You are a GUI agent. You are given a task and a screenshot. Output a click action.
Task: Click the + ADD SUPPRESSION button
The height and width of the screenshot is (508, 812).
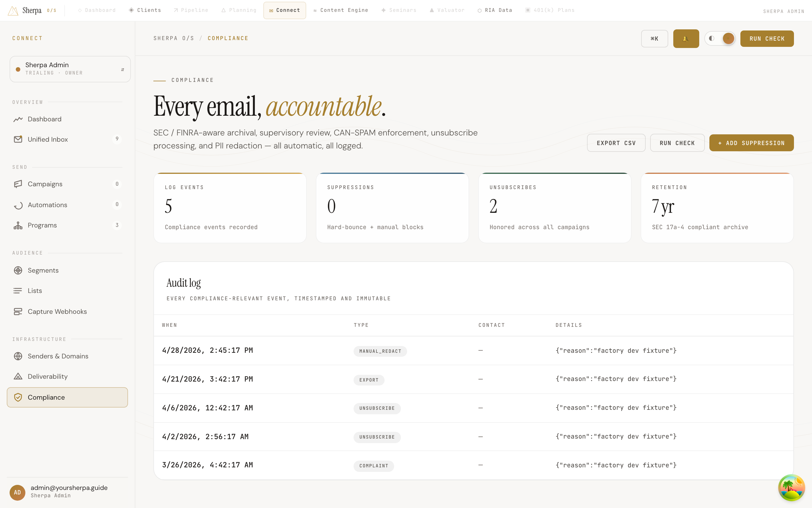coord(751,143)
